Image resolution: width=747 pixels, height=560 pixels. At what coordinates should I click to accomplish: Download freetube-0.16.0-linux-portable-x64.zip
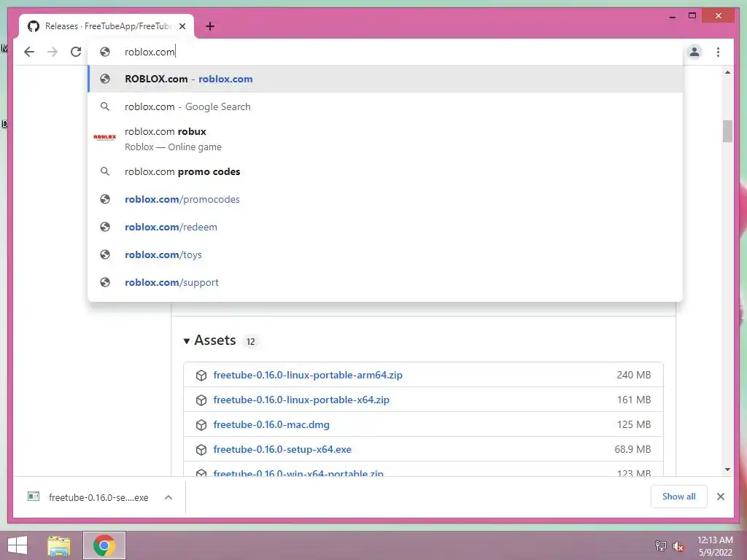coord(301,400)
